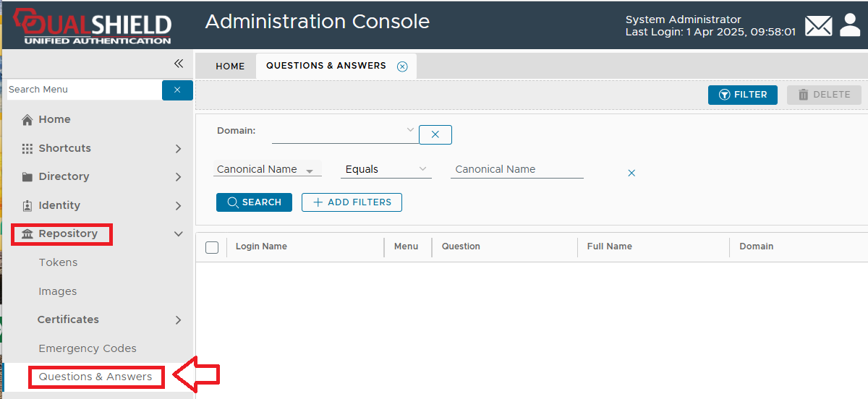
Task: Click the user profile icon
Action: [x=850, y=25]
